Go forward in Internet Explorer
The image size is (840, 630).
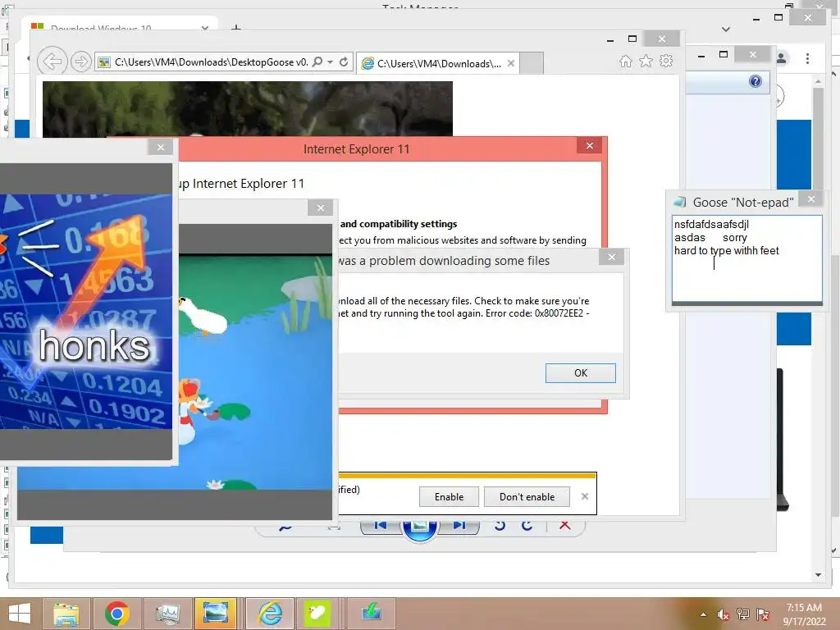tap(81, 62)
